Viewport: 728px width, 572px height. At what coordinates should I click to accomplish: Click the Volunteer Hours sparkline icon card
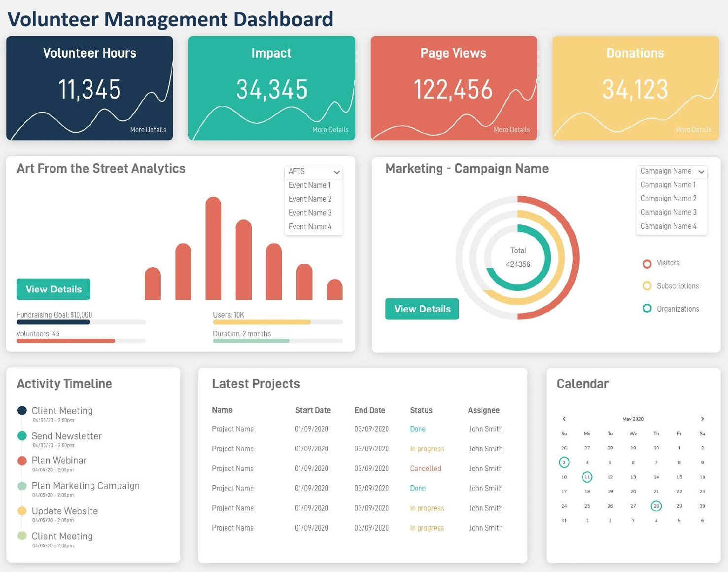89,88
